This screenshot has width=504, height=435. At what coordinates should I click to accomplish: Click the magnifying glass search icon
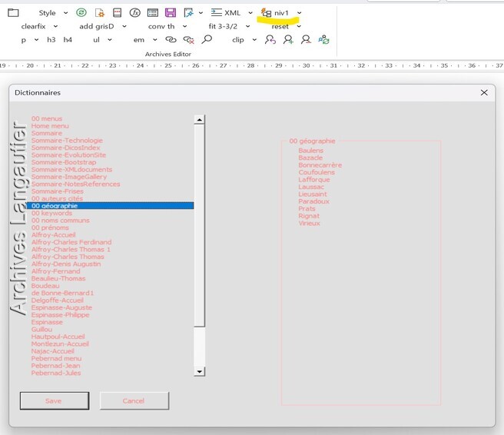[x=207, y=39]
